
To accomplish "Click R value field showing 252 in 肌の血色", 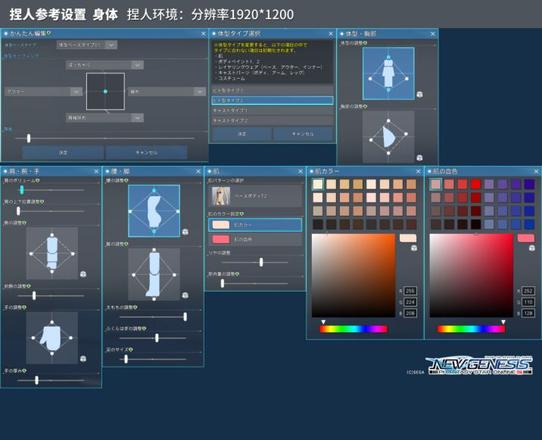I will 528,291.
